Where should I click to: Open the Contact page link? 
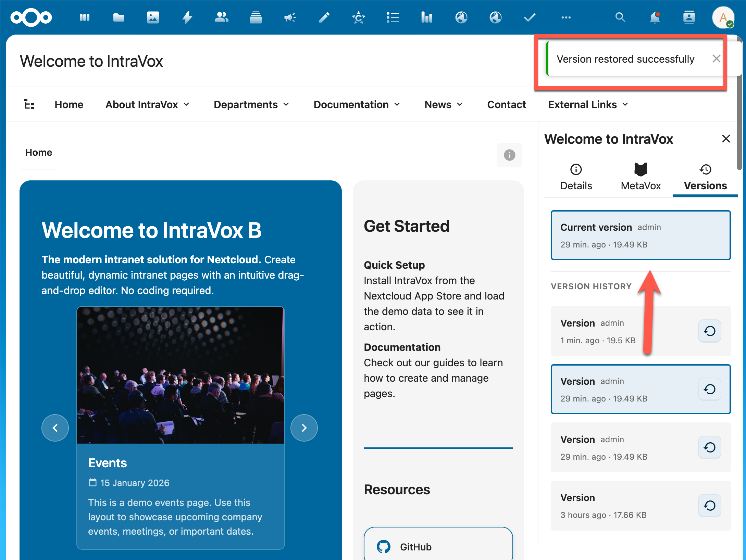(507, 104)
